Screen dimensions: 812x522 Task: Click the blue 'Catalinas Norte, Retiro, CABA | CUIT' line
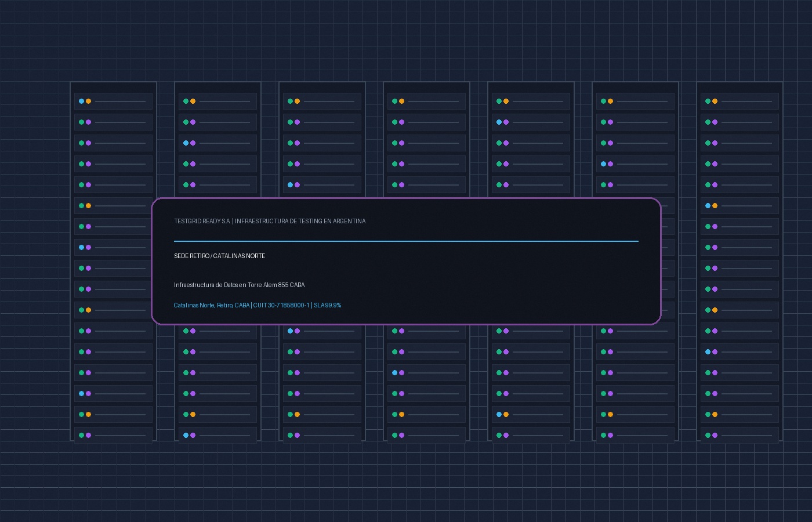coord(258,305)
